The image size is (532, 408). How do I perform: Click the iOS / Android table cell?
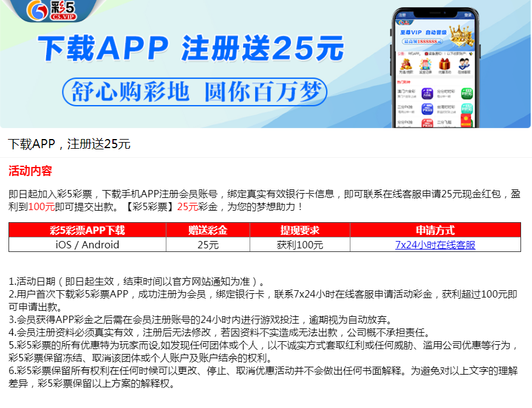point(87,245)
